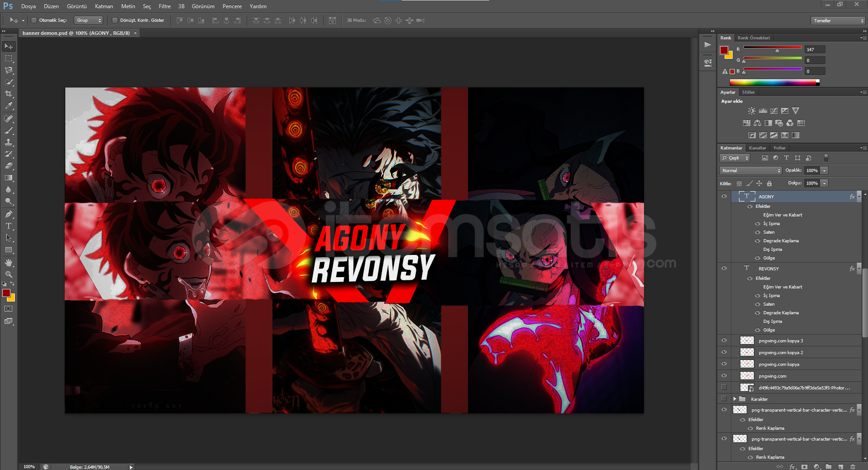Hide the pngwing.com kopya 3 layer
This screenshot has height=470, width=868.
[x=724, y=341]
